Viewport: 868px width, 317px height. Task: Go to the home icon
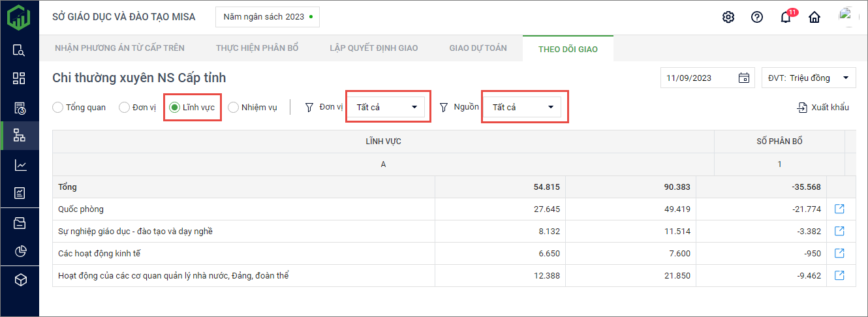[x=814, y=18]
